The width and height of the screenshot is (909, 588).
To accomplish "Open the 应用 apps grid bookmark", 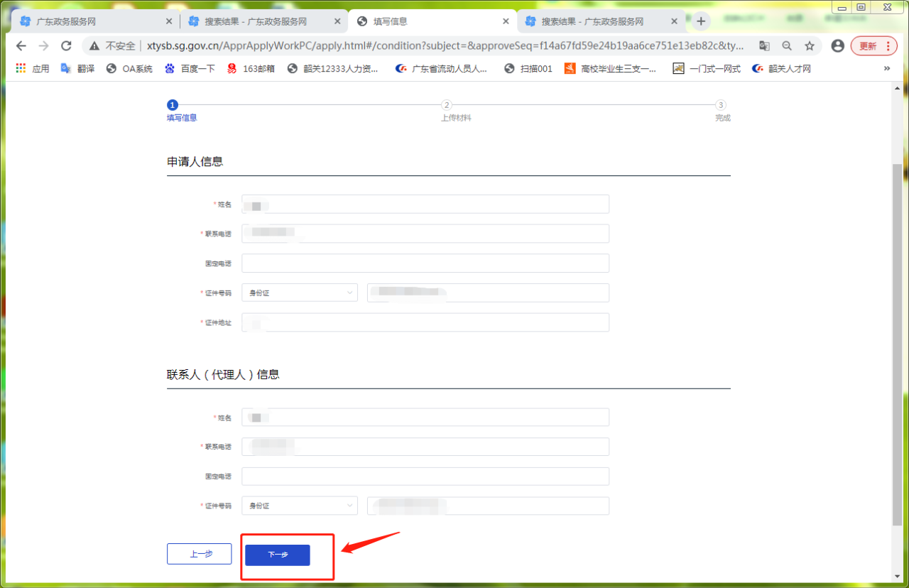I will (x=33, y=69).
